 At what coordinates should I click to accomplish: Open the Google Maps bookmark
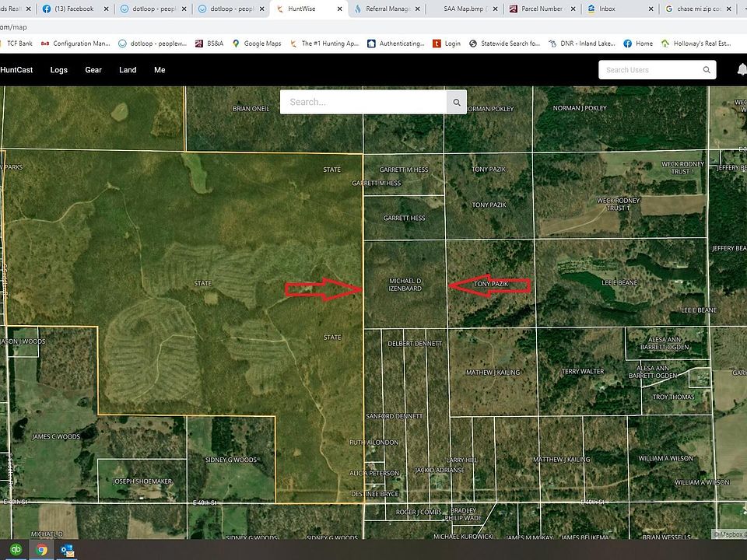(x=257, y=44)
